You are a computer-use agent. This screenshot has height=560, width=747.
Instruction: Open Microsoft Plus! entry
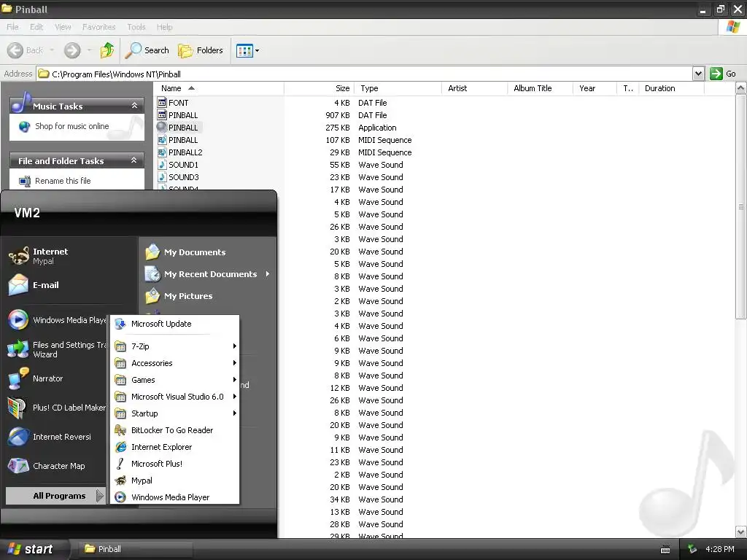click(175, 463)
